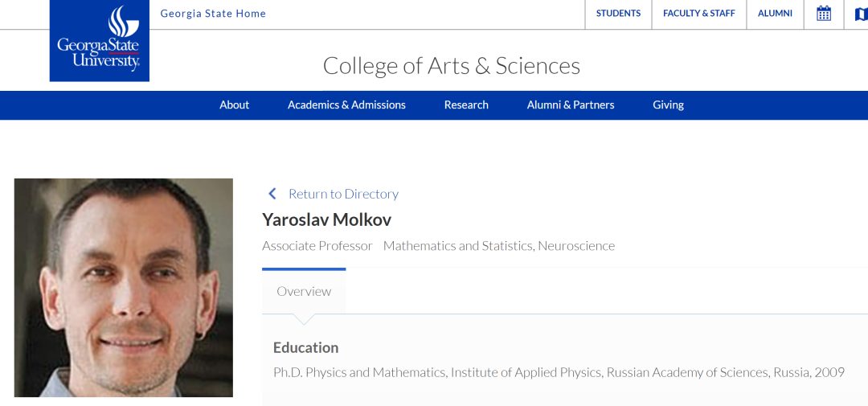Click the Alumni link in top bar
This screenshot has height=406, width=868.
775,14
